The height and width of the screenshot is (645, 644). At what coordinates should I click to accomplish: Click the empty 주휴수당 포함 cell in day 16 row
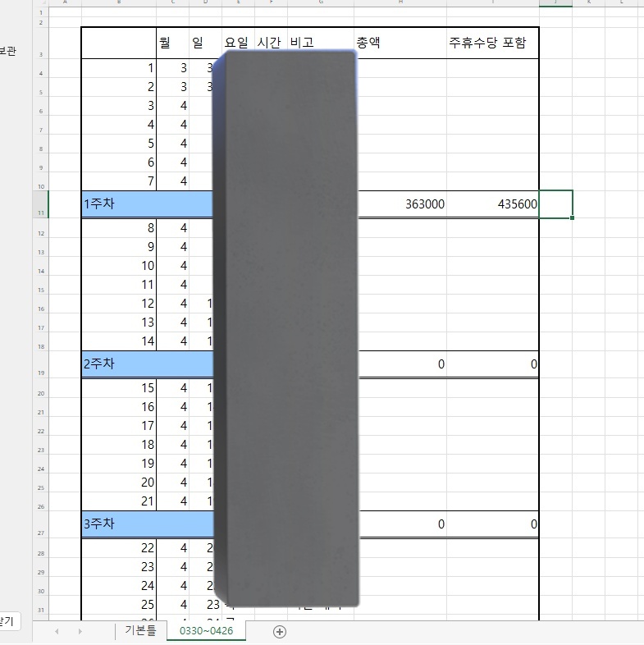click(493, 407)
